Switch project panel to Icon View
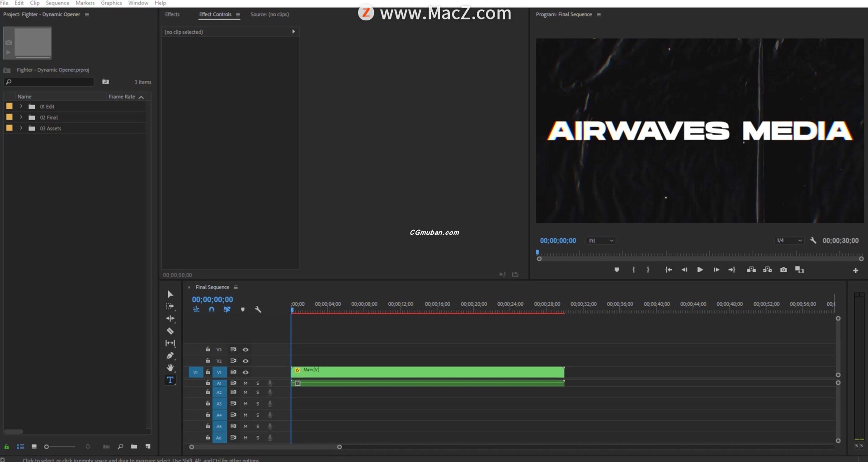Screen dimensions: 868x462 34,447
